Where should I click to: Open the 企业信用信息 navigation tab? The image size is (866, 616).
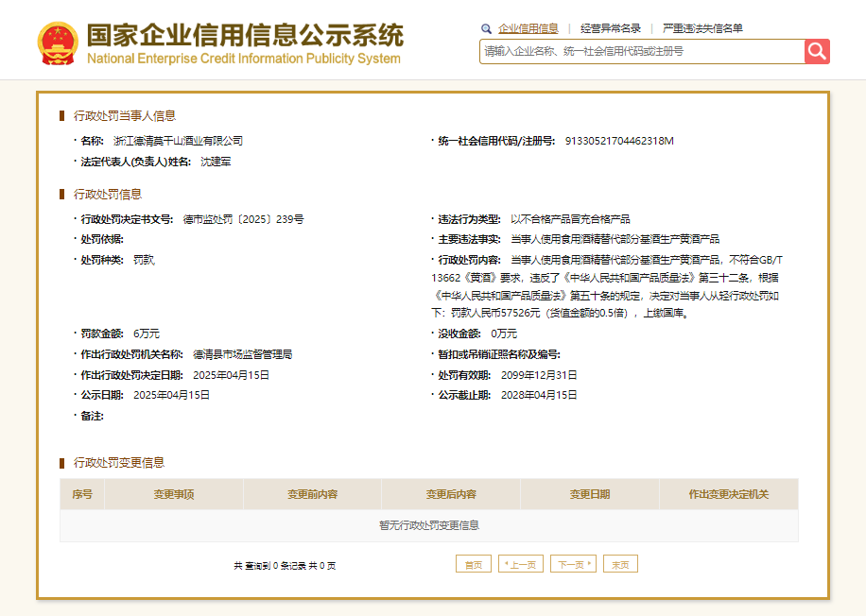528,27
